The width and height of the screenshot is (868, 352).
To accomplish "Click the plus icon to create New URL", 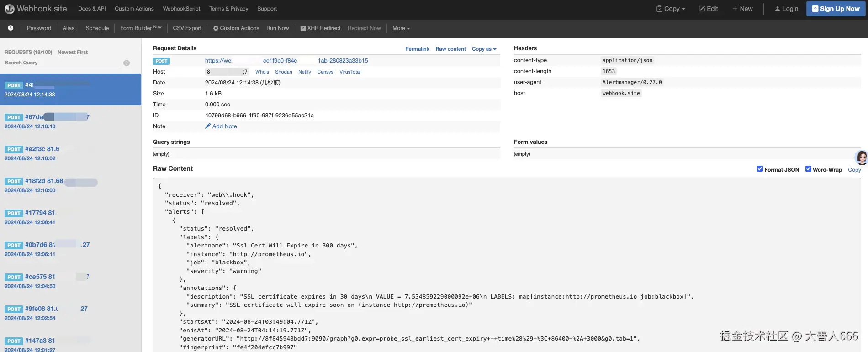I will point(735,9).
